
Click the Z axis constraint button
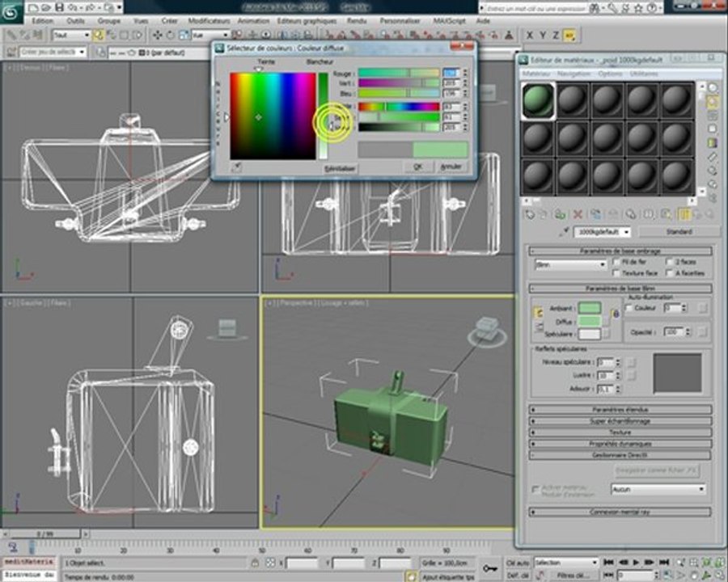coord(555,36)
